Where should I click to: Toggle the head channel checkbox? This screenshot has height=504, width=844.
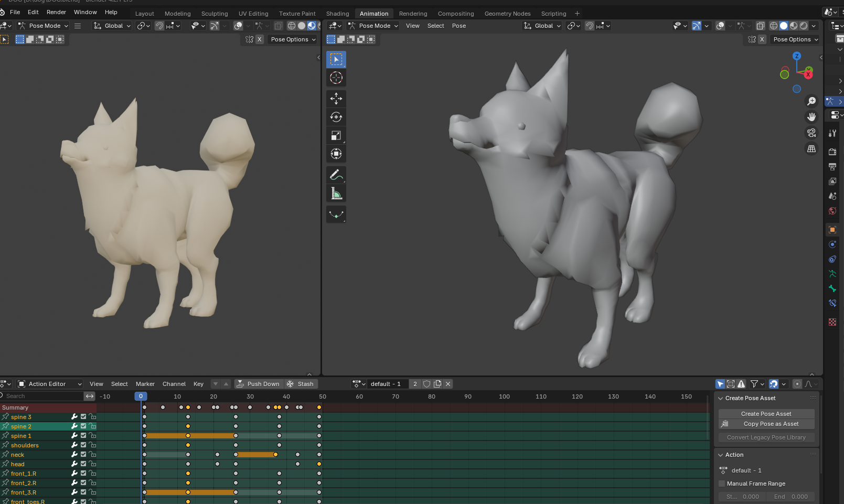[x=83, y=464]
